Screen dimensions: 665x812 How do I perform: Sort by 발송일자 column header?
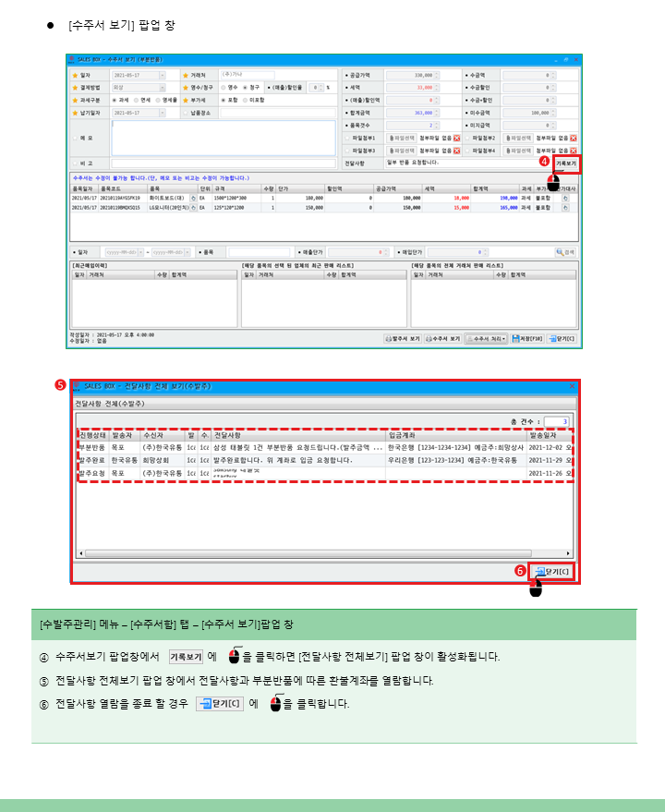coord(550,435)
